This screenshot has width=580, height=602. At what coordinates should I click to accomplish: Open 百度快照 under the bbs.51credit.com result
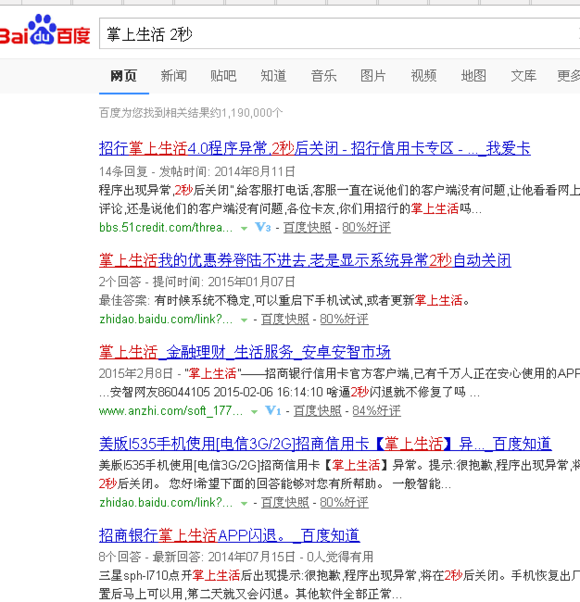307,228
